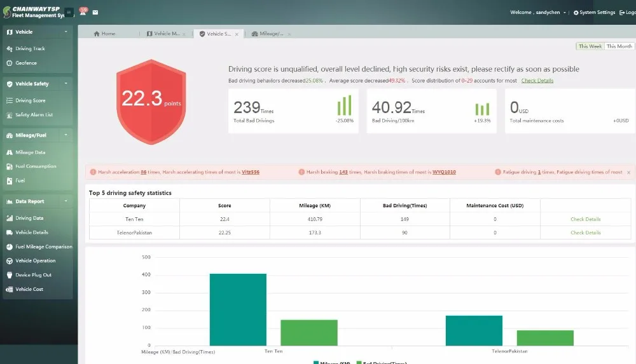Click Ten Ten teal mileage bar
Viewport: 636px width, 364px height.
(238, 309)
